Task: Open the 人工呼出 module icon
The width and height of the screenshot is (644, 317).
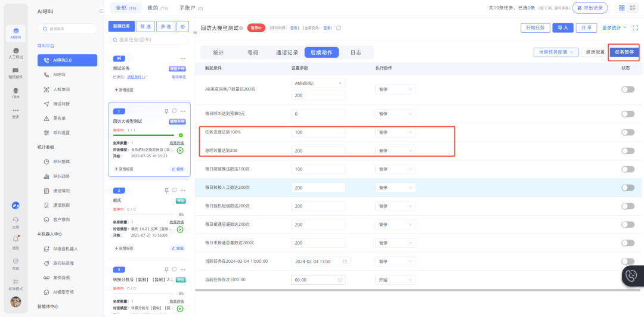Action: (x=16, y=53)
